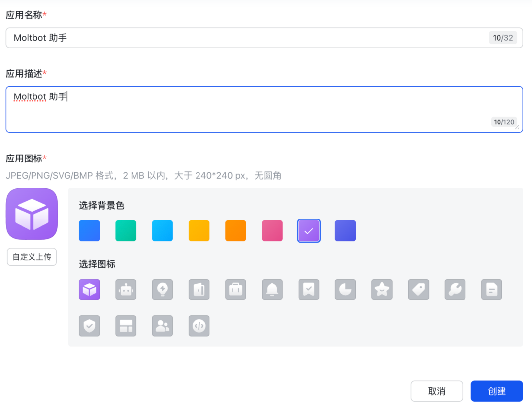Click the 创建 button
The image size is (532, 407).
(497, 391)
